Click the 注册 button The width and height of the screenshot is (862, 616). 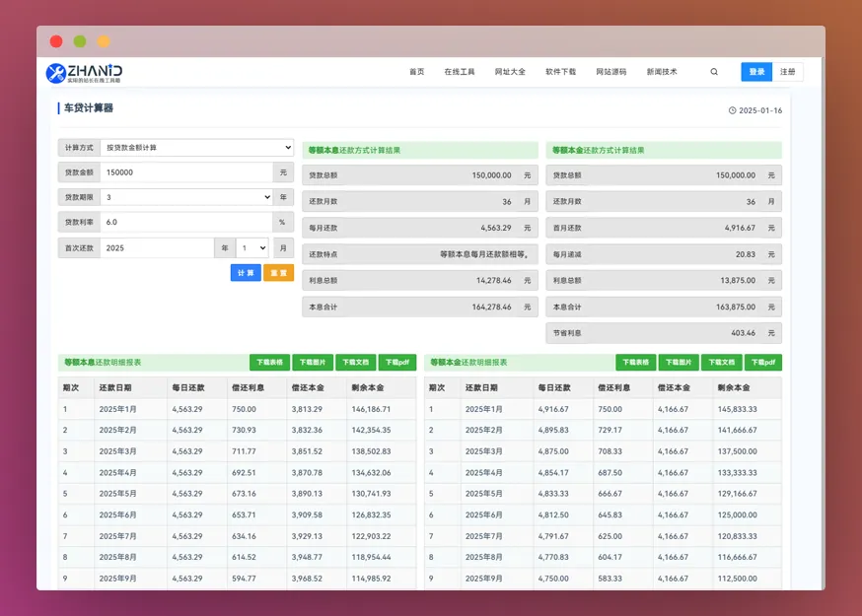click(x=788, y=71)
